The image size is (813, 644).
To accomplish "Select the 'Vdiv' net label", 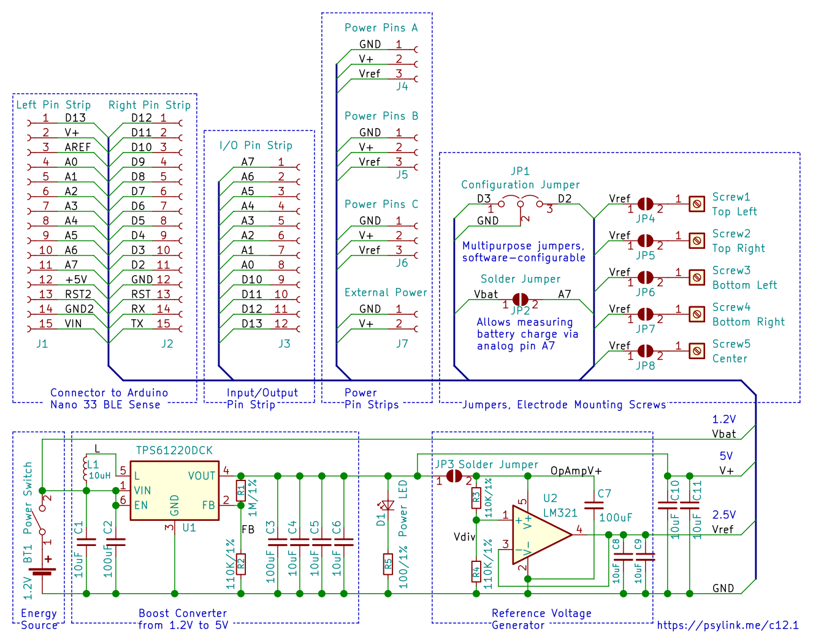I will click(464, 537).
